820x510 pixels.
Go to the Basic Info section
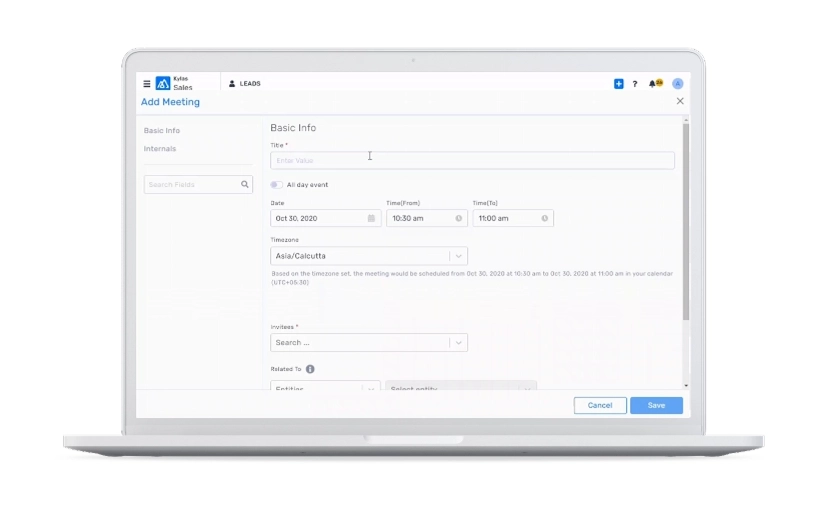162,131
